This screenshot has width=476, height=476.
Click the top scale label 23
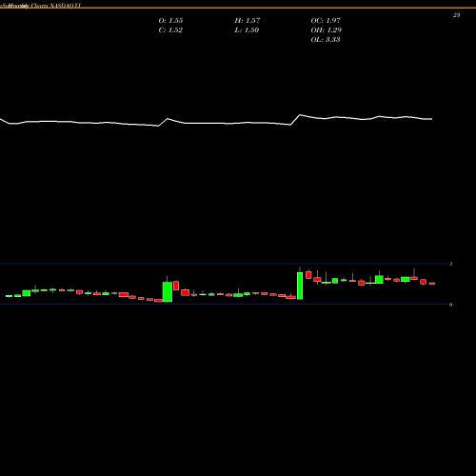coord(456,15)
